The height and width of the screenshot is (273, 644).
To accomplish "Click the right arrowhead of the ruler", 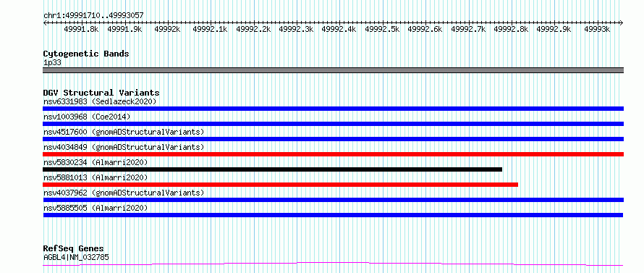I will click(x=622, y=22).
